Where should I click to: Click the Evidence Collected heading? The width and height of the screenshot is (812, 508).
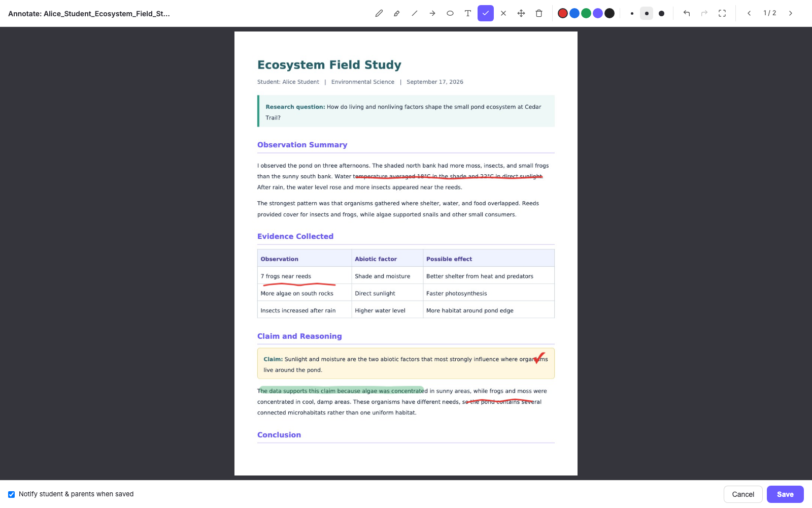tap(295, 236)
